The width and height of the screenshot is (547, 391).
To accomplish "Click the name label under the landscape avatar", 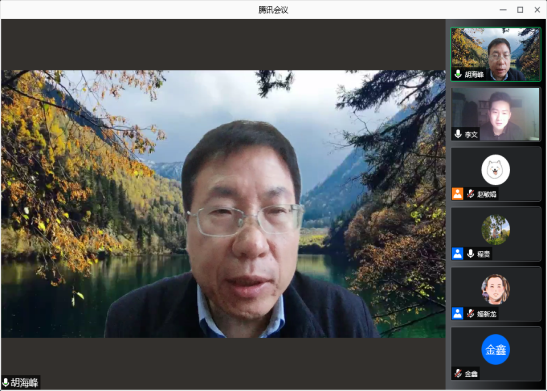I will pyautogui.click(x=484, y=254).
